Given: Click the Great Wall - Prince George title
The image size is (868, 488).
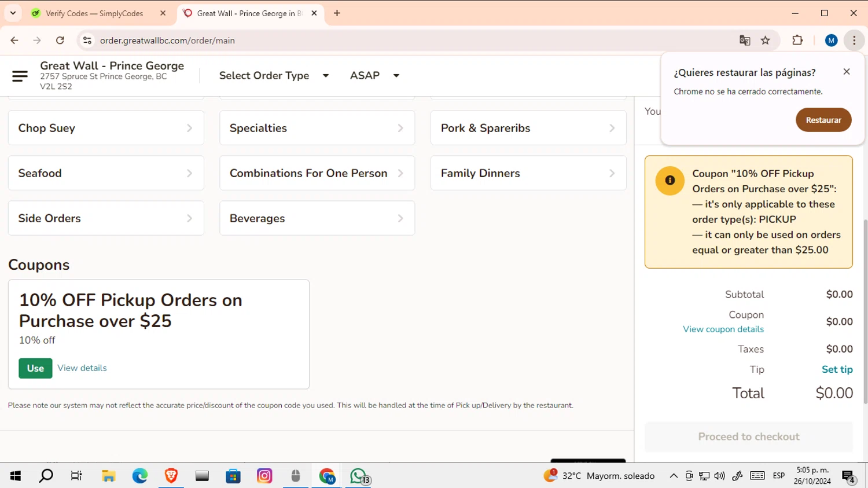Looking at the screenshot, I should [112, 66].
